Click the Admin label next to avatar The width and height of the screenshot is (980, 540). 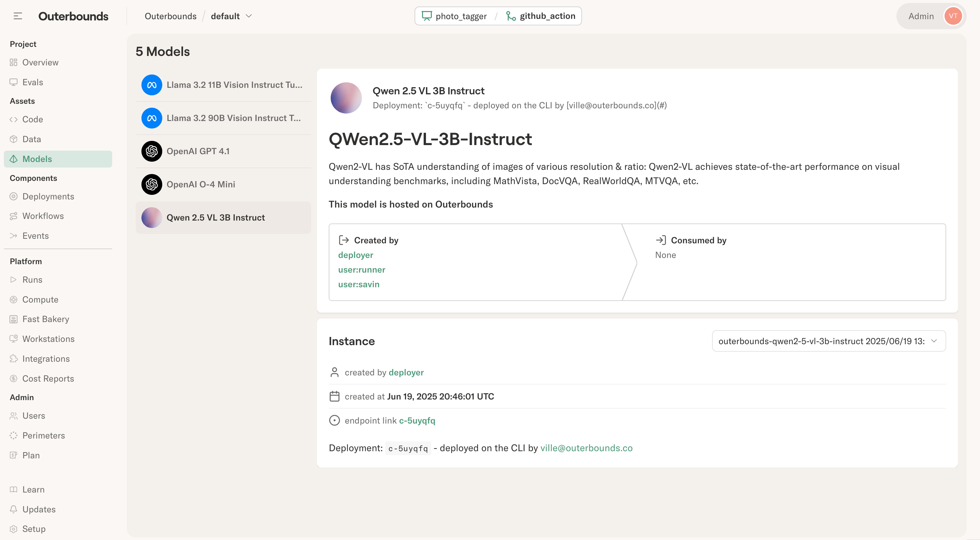tap(920, 16)
